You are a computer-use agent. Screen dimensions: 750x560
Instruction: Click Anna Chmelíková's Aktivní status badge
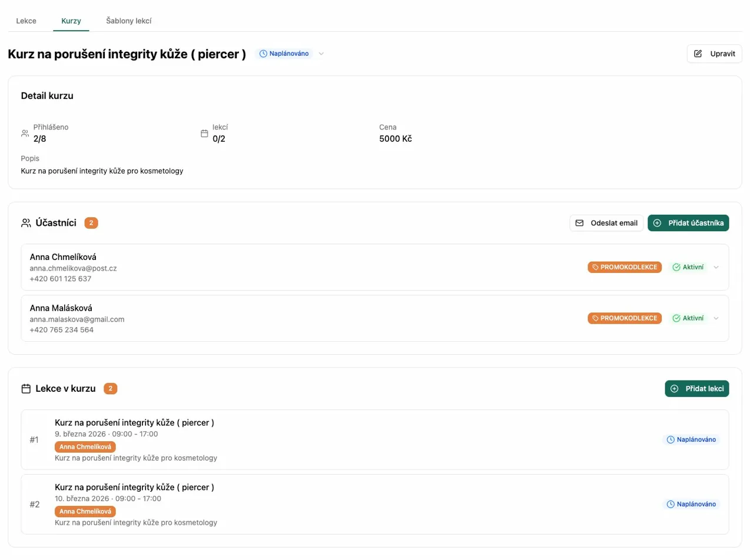[x=688, y=267]
